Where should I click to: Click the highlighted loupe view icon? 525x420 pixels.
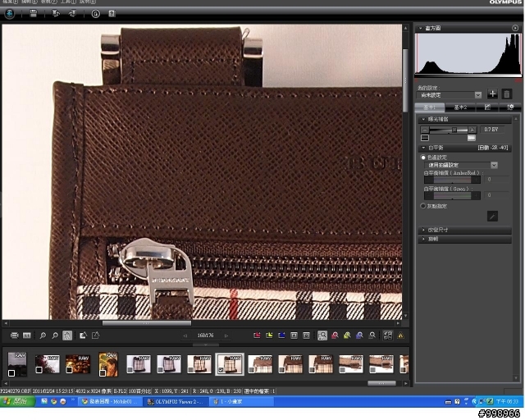(x=322, y=336)
